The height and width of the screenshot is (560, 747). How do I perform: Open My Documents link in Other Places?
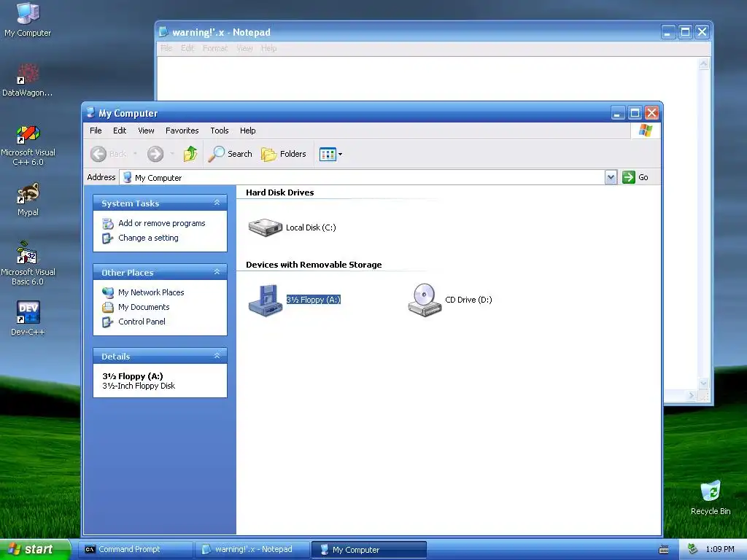click(x=144, y=307)
